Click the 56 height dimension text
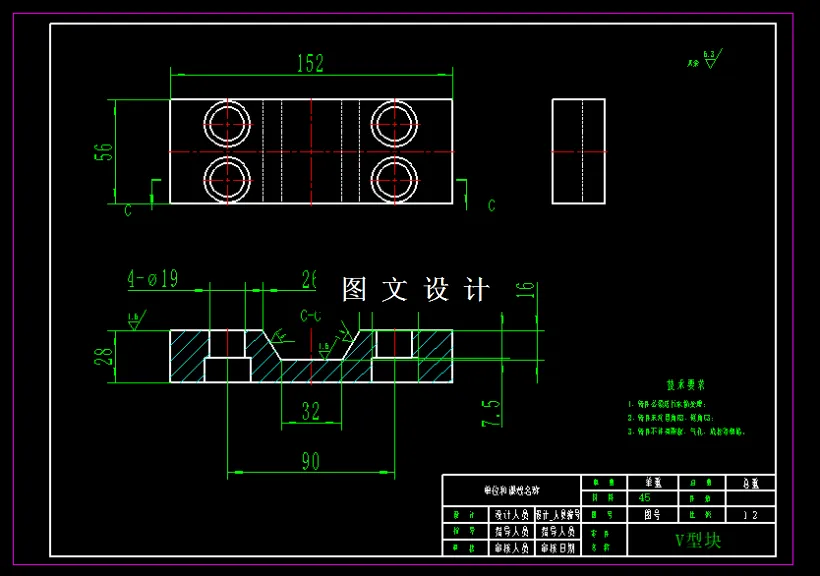Viewport: 820px width, 576px height. pos(104,152)
